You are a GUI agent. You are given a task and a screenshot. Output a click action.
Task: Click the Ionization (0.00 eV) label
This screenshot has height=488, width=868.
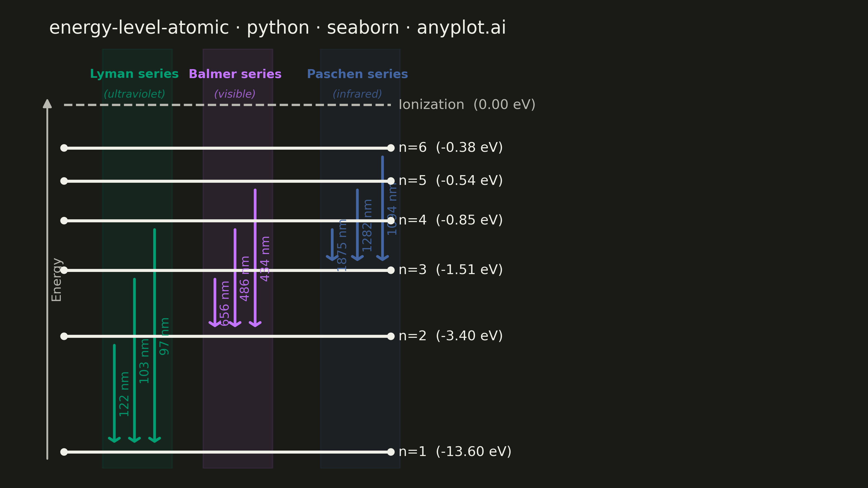tap(467, 105)
